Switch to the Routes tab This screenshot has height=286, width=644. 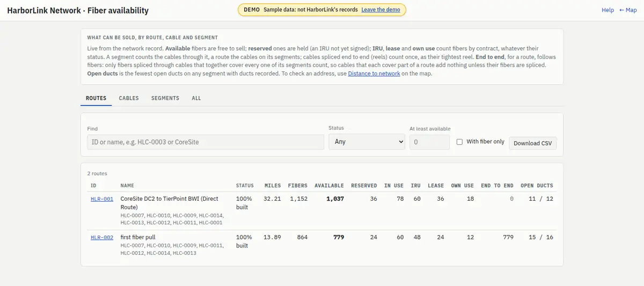(x=96, y=98)
